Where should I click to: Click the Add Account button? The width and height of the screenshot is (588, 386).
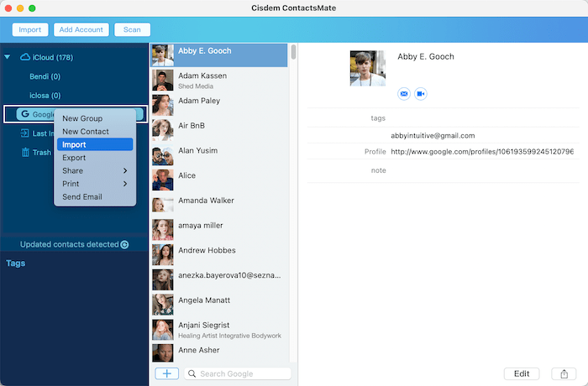[81, 29]
